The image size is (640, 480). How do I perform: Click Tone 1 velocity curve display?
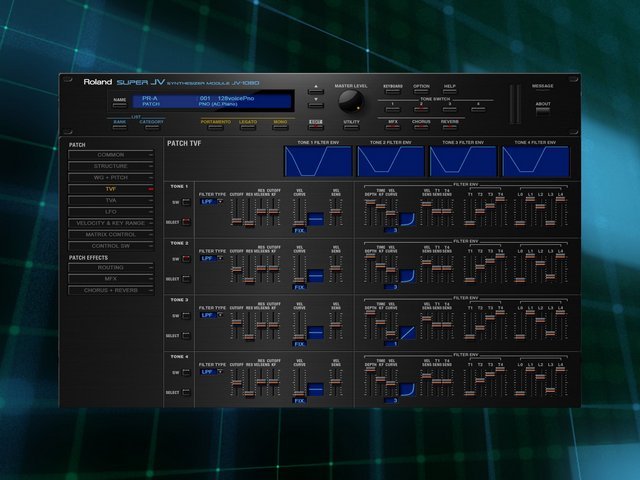[316, 218]
